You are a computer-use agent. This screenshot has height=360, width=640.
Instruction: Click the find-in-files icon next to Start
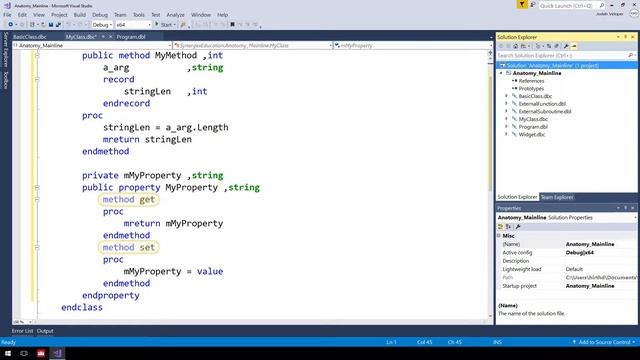tap(183, 25)
